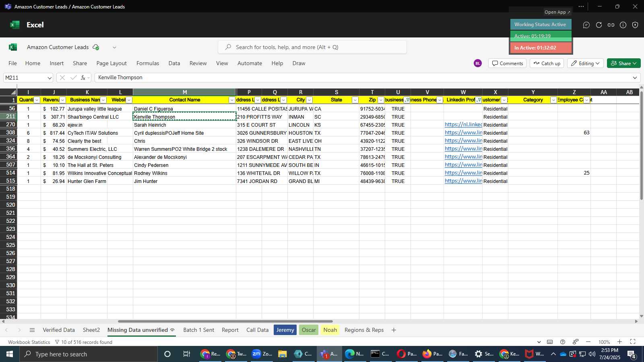
Task: Click the Catch up button
Action: tap(547, 63)
